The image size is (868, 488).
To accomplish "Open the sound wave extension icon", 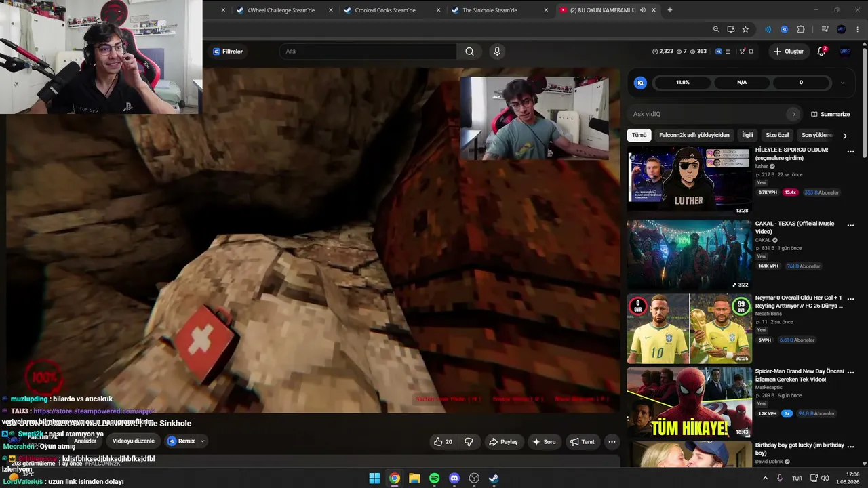I will pos(768,29).
